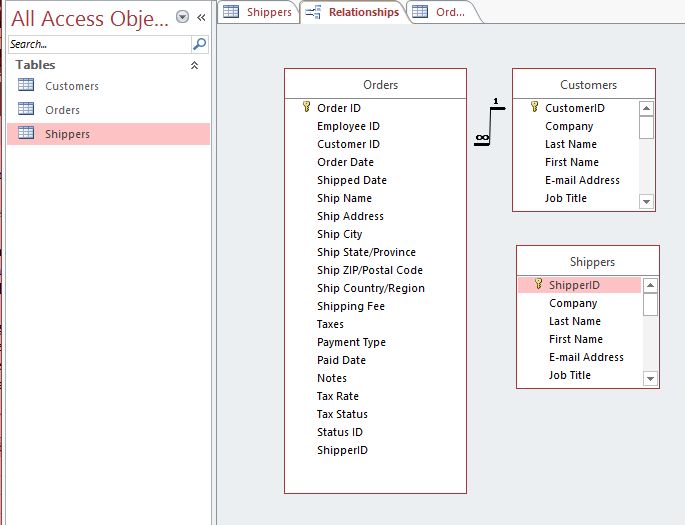Switch to the Relationships tab
This screenshot has width=685, height=525.
(x=353, y=12)
